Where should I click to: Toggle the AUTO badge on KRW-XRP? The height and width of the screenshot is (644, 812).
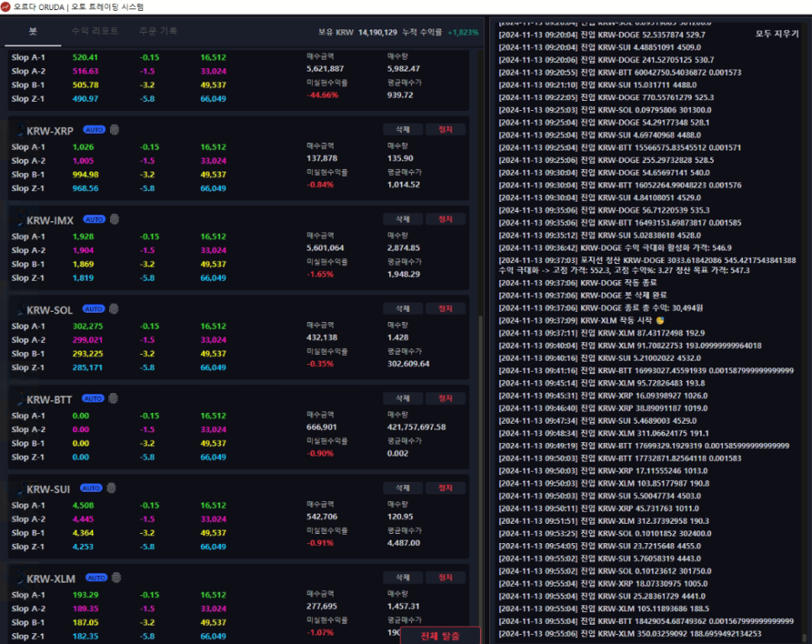point(94,129)
